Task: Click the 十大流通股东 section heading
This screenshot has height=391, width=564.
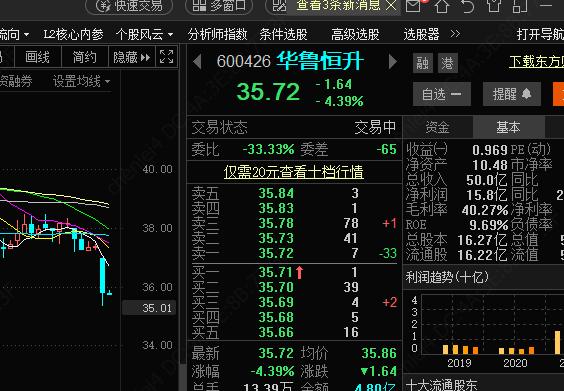Action: click(x=441, y=385)
